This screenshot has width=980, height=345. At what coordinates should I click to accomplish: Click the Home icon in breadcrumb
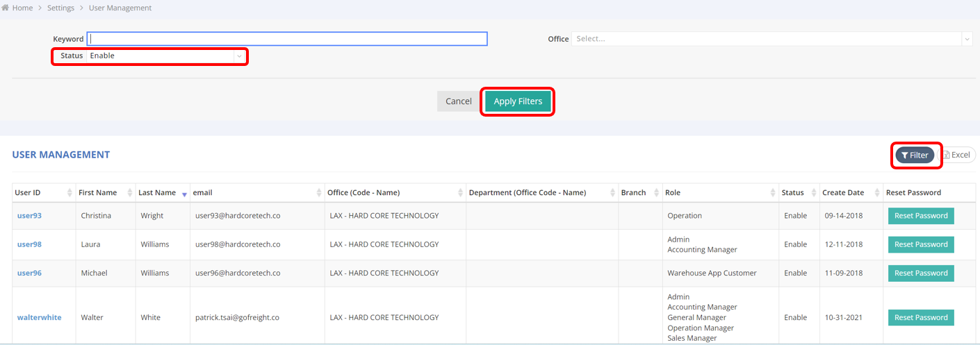point(6,8)
